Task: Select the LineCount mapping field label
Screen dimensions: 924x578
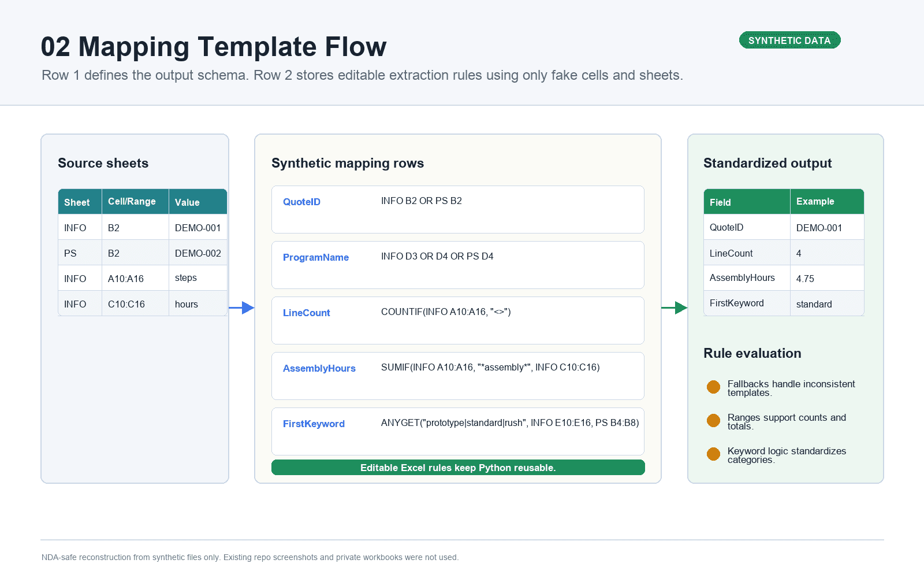Action: [x=307, y=313]
